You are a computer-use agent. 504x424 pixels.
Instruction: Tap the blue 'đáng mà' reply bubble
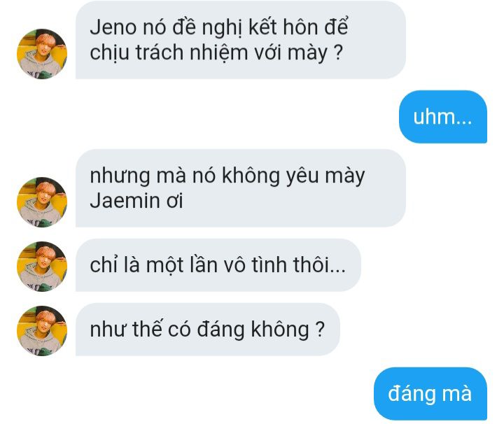430,394
